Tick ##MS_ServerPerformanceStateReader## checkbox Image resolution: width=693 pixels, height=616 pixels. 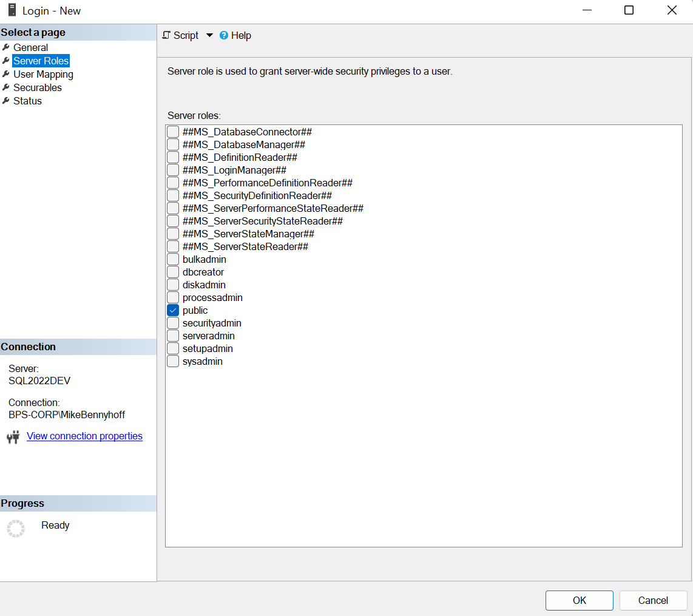tap(173, 208)
